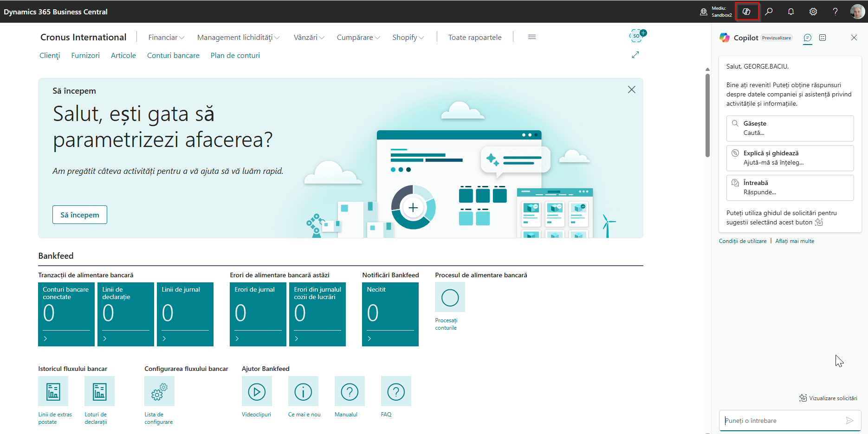This screenshot has width=868, height=434.
Task: Open the Manualul help icon tile
Action: [350, 391]
